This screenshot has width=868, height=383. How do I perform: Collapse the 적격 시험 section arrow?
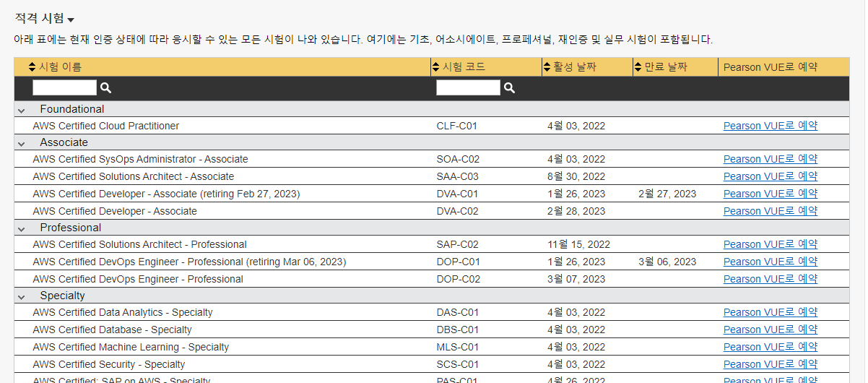click(71, 20)
